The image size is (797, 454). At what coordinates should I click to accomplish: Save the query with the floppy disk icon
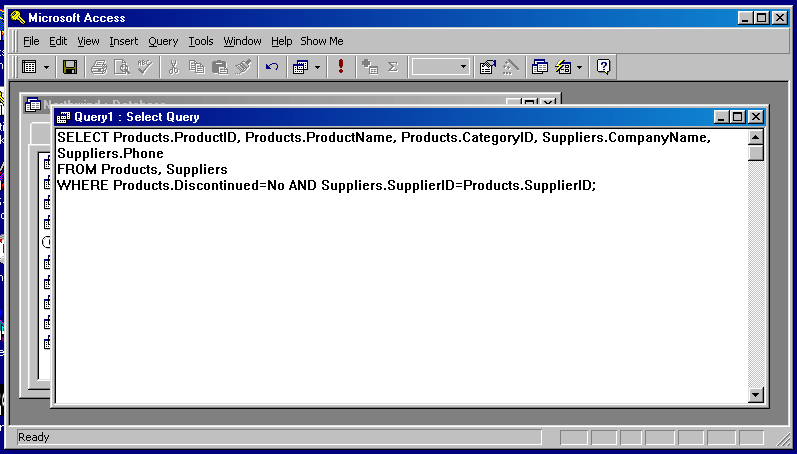pyautogui.click(x=70, y=67)
